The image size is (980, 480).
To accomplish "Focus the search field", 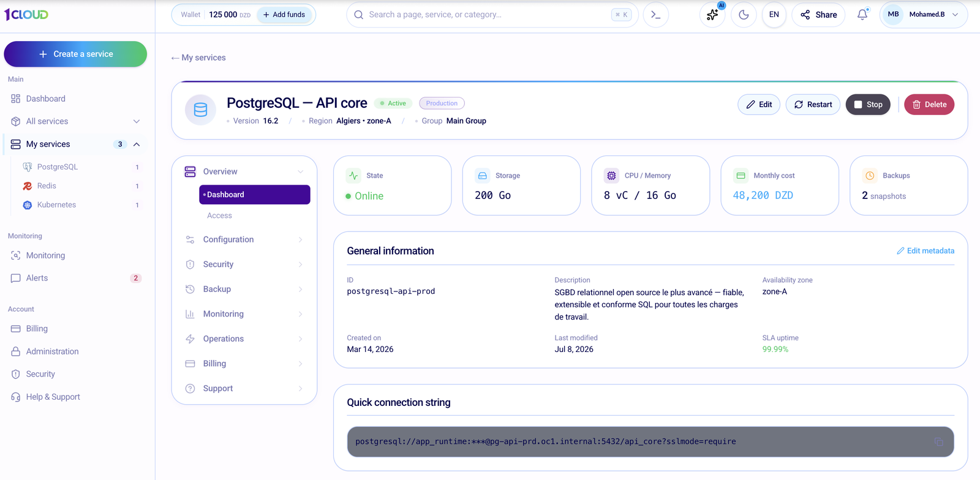I will (492, 15).
